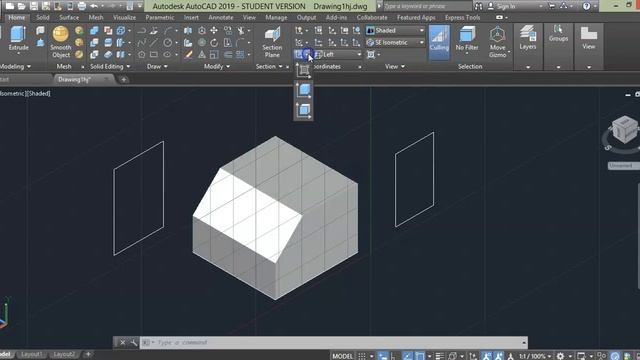Click the ViewCube in the viewport

[x=624, y=130]
